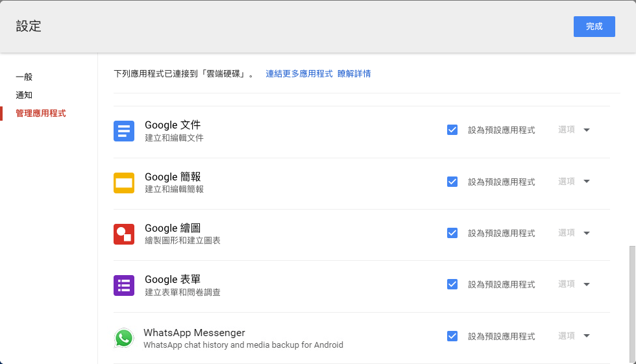Select the 管理應用程式 settings tab

[40, 113]
